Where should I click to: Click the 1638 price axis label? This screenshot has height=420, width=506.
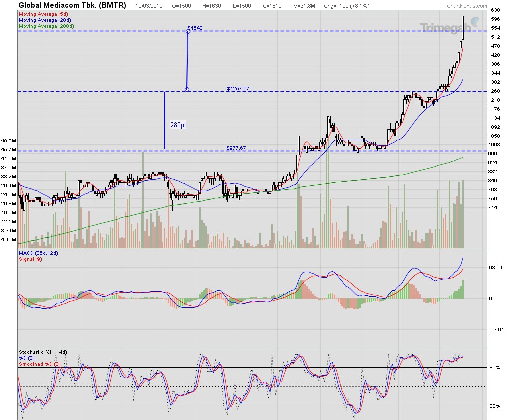click(494, 10)
